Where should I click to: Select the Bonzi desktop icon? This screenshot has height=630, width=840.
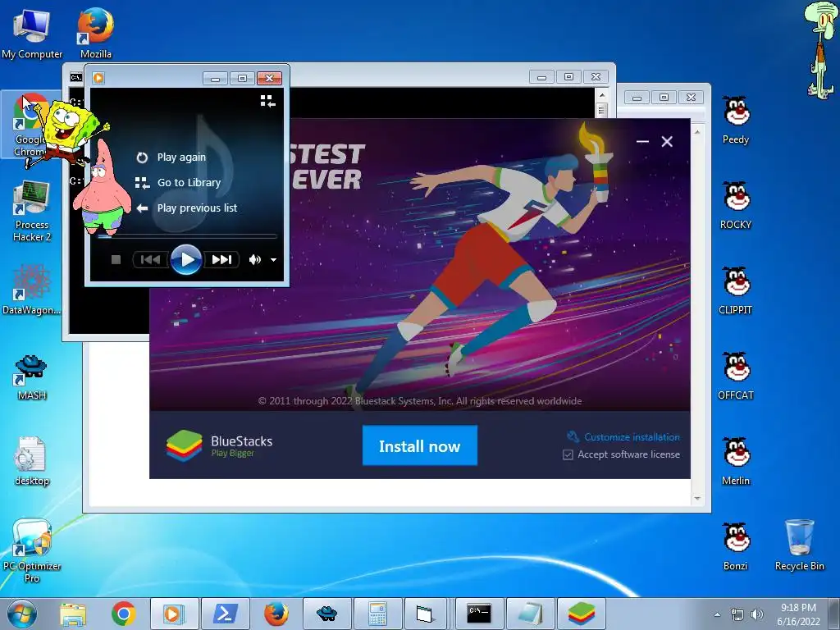736,546
